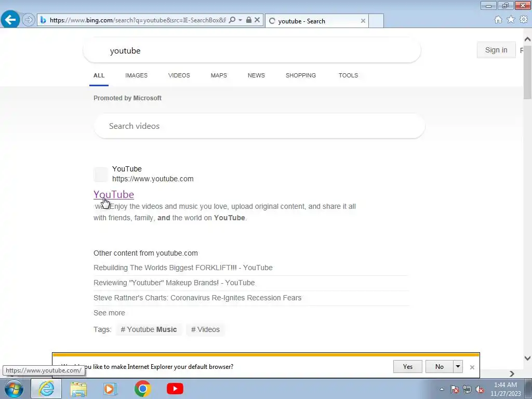This screenshot has height=399, width=532.
Task: Click the https://www.youtube.com URL text
Action: 153,179
